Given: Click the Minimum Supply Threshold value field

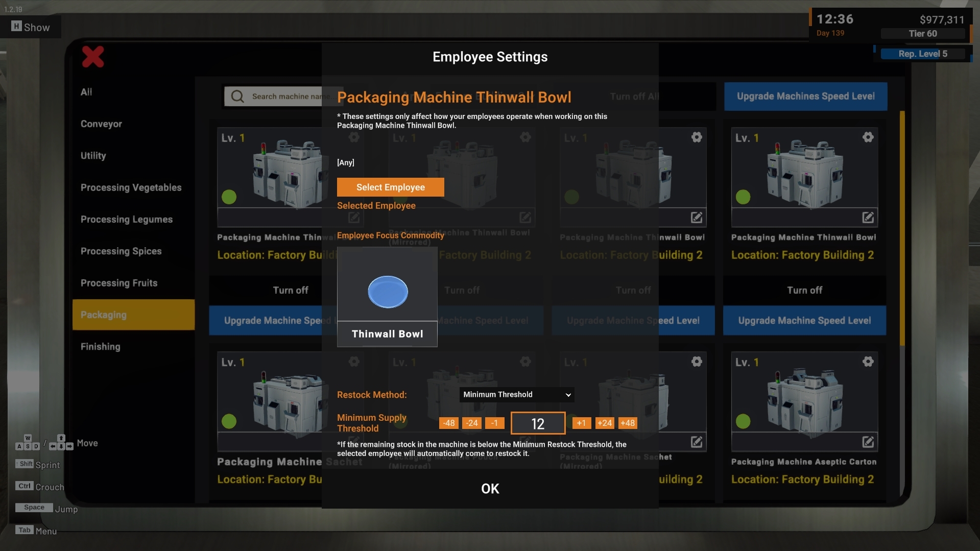Looking at the screenshot, I should [538, 423].
